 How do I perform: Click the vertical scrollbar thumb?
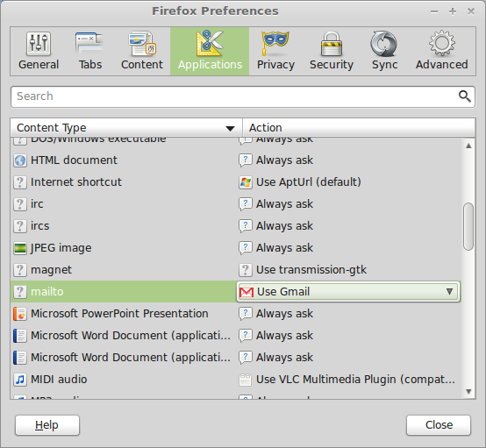point(468,226)
